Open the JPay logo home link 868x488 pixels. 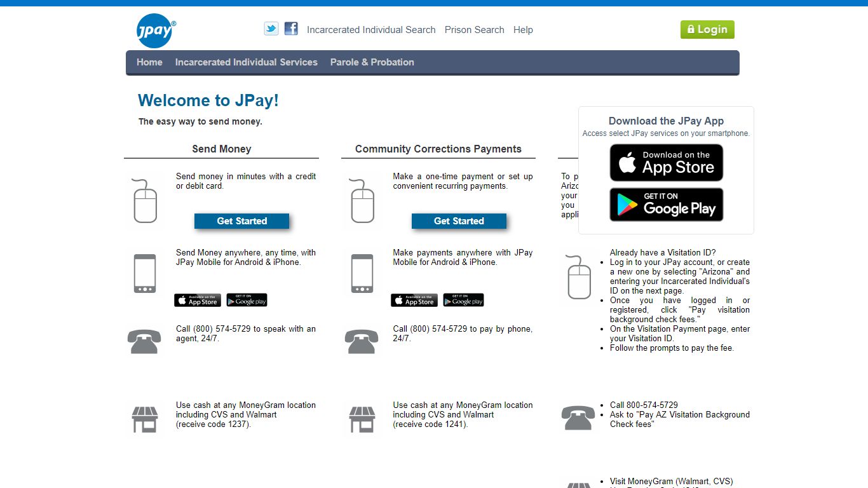pos(156,30)
